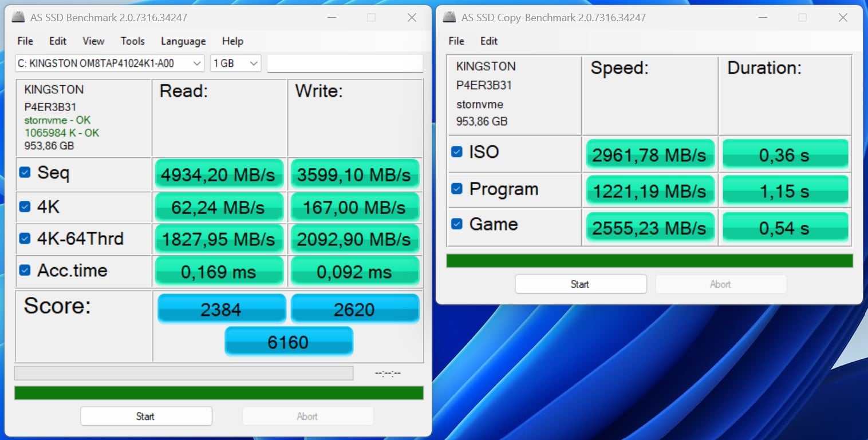Uncheck the ISO copy test checkbox
The width and height of the screenshot is (868, 440).
[x=456, y=152]
